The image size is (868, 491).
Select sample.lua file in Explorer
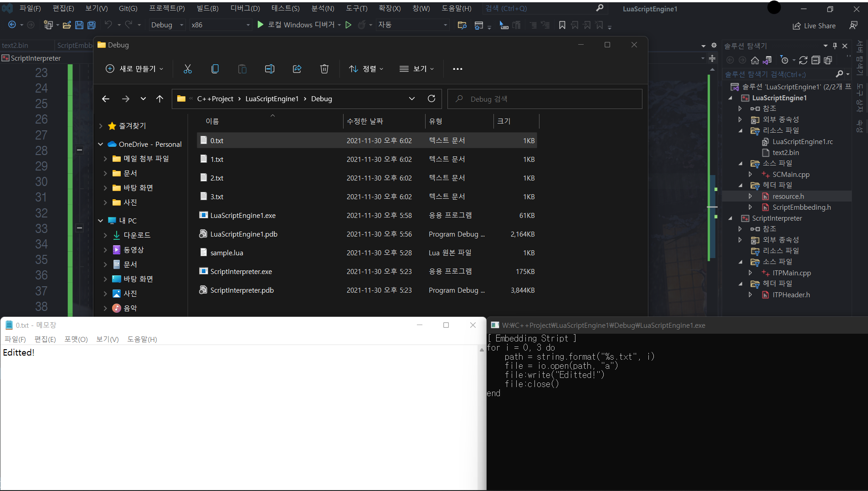(367, 253)
